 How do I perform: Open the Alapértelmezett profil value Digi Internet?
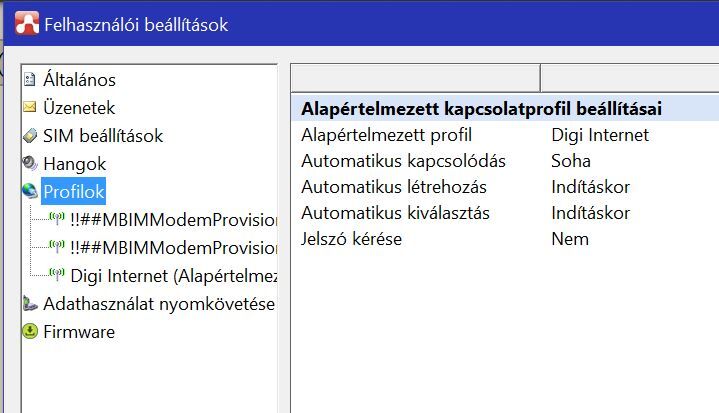600,135
